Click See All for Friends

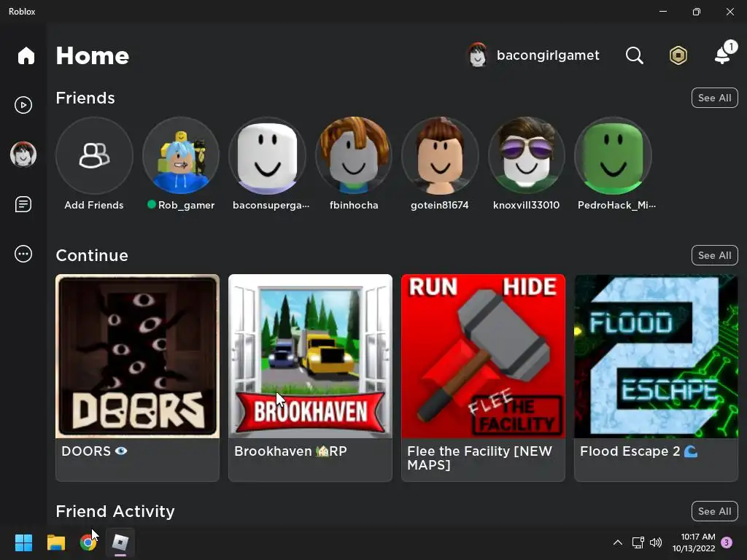pos(715,98)
